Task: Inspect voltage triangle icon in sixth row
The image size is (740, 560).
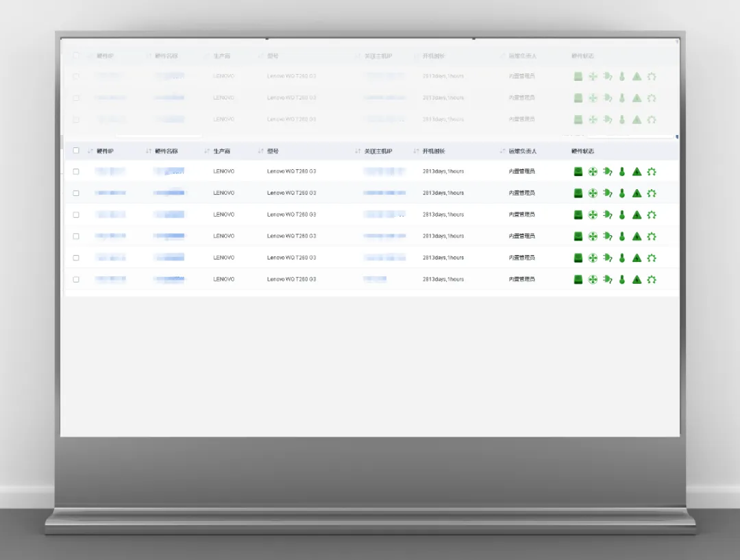Action: click(x=637, y=280)
